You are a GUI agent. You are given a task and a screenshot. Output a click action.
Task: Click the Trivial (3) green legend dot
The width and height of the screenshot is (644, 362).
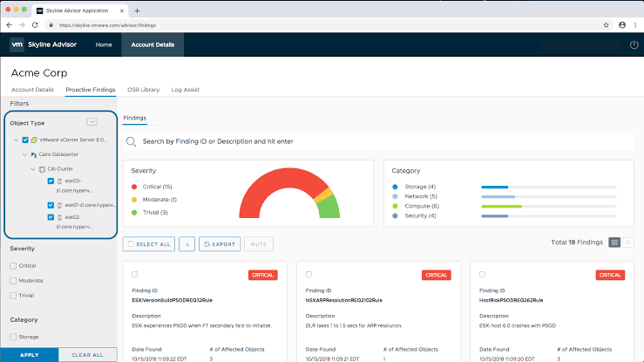point(134,213)
